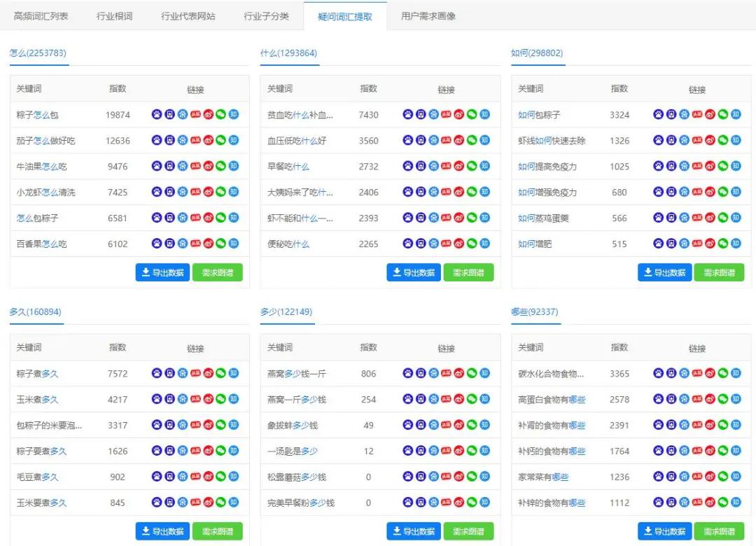Open Weibo icon beside 碳水化合物食物
Image resolution: width=756 pixels, height=546 pixels.
point(708,373)
